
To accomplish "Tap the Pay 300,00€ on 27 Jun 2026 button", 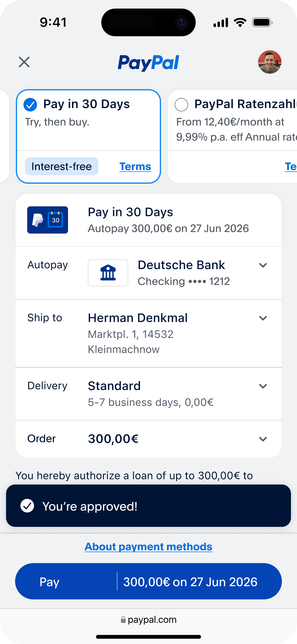I will (x=148, y=581).
